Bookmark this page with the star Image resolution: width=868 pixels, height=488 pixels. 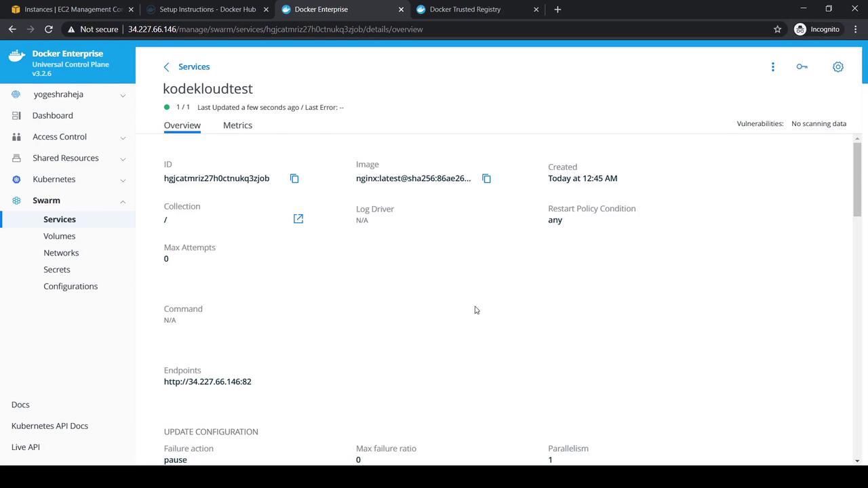pyautogui.click(x=777, y=29)
